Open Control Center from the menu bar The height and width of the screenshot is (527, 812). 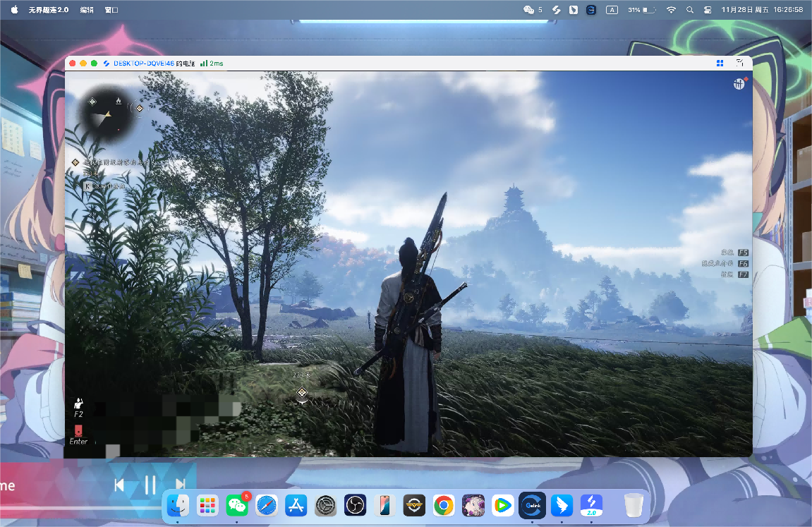pyautogui.click(x=706, y=10)
